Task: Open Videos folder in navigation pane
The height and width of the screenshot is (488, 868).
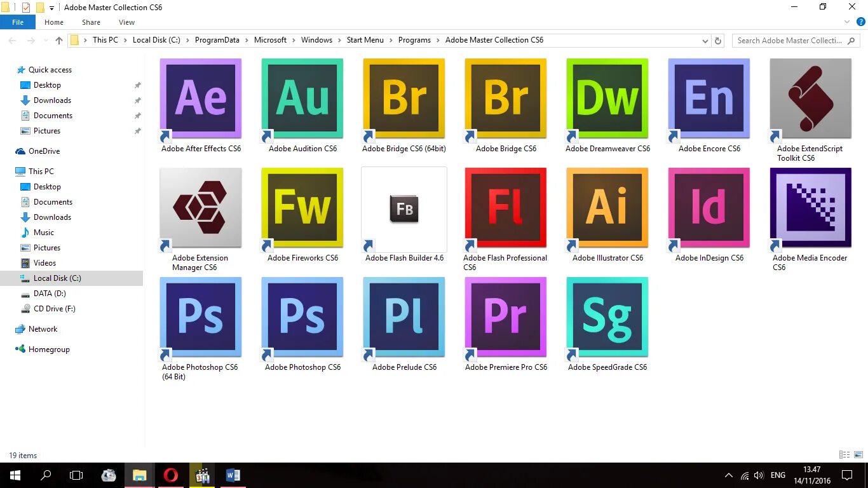Action: [x=44, y=263]
